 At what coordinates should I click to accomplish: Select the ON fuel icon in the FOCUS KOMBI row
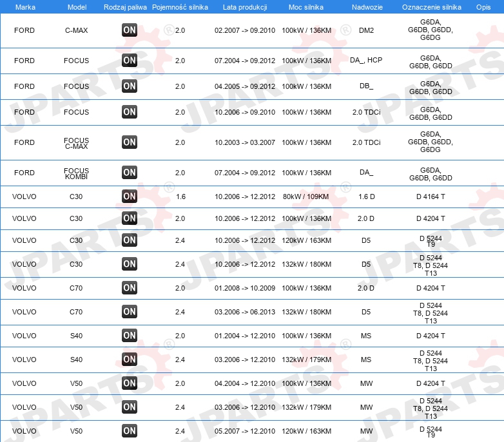point(130,172)
